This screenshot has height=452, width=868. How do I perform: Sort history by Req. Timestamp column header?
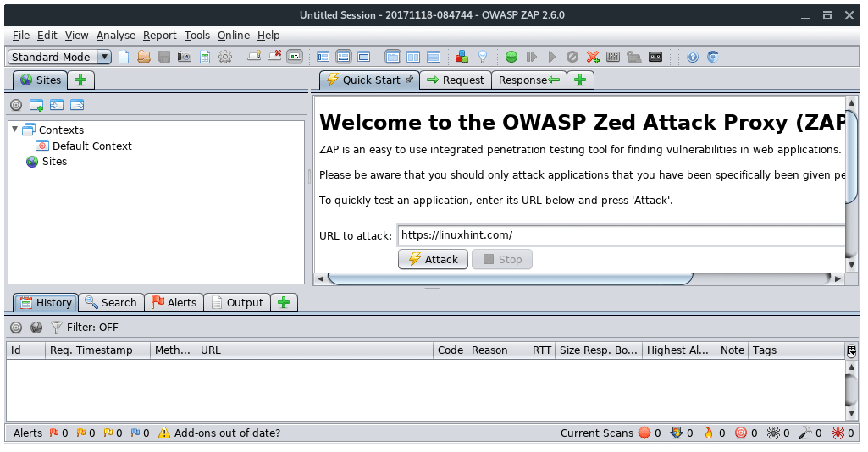pos(97,350)
